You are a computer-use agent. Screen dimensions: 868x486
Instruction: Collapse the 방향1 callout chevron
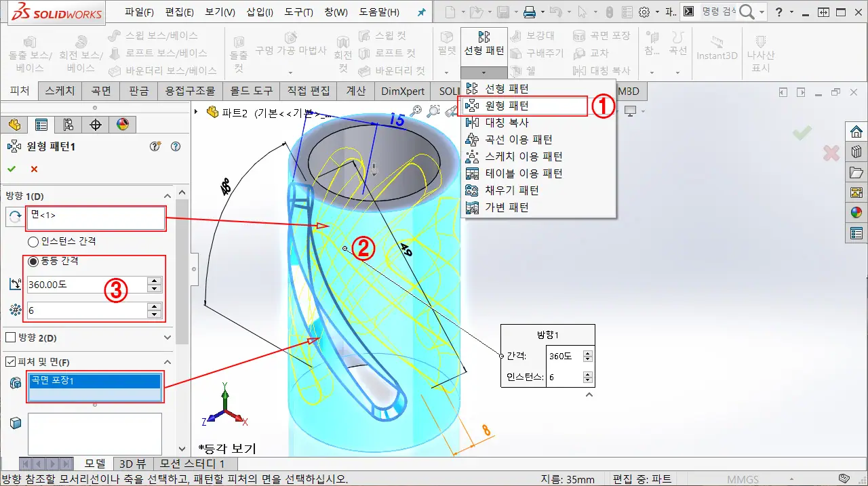pyautogui.click(x=589, y=394)
